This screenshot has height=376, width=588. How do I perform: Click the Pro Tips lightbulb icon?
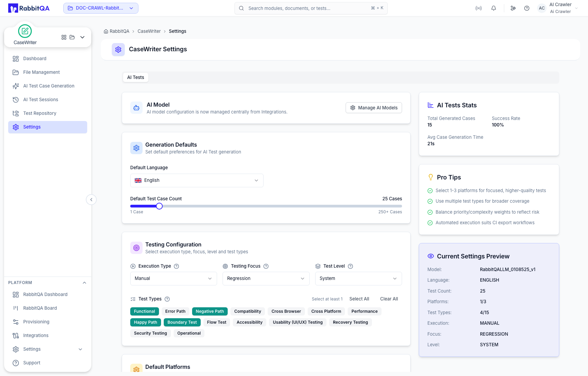[431, 177]
